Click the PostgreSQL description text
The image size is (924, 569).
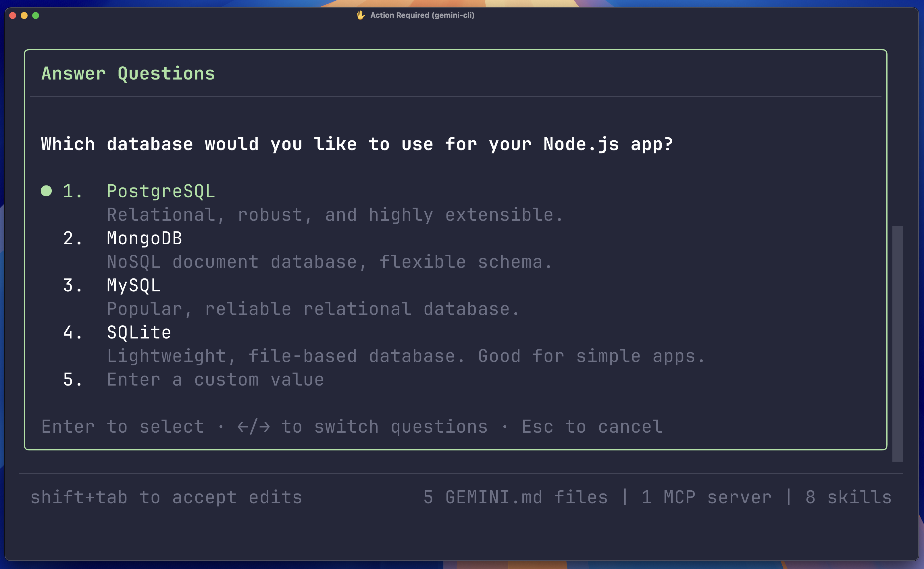point(335,214)
